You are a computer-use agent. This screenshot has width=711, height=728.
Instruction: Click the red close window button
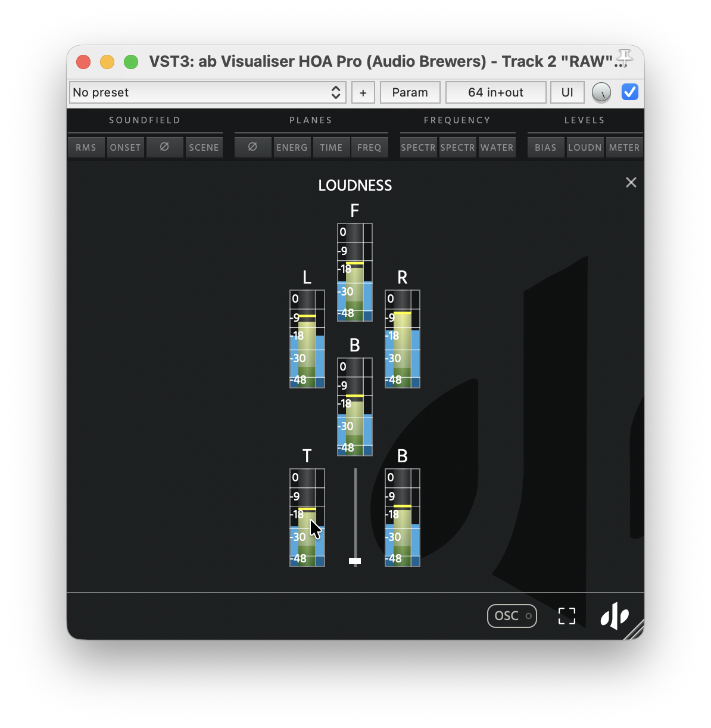pos(83,62)
